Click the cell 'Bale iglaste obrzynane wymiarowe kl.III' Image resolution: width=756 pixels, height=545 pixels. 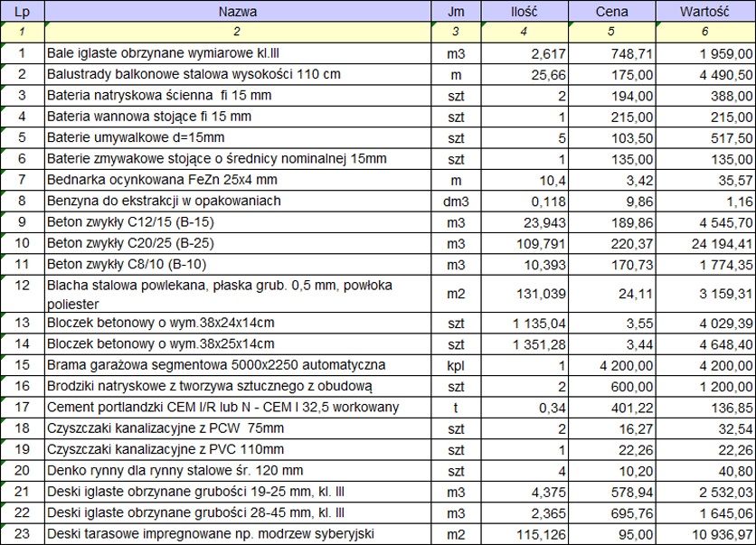(x=238, y=53)
